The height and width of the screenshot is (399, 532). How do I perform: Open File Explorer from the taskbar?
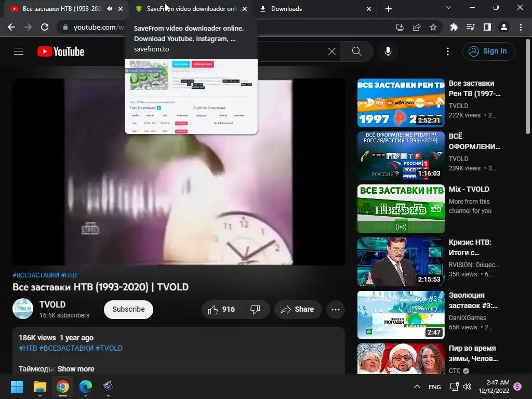coord(39,387)
